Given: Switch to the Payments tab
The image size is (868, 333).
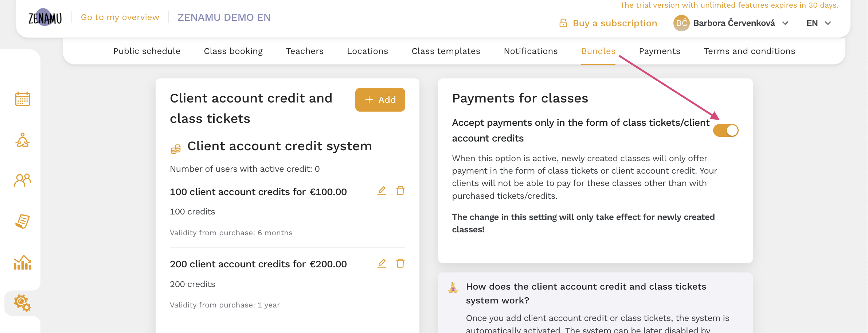Looking at the screenshot, I should 659,51.
